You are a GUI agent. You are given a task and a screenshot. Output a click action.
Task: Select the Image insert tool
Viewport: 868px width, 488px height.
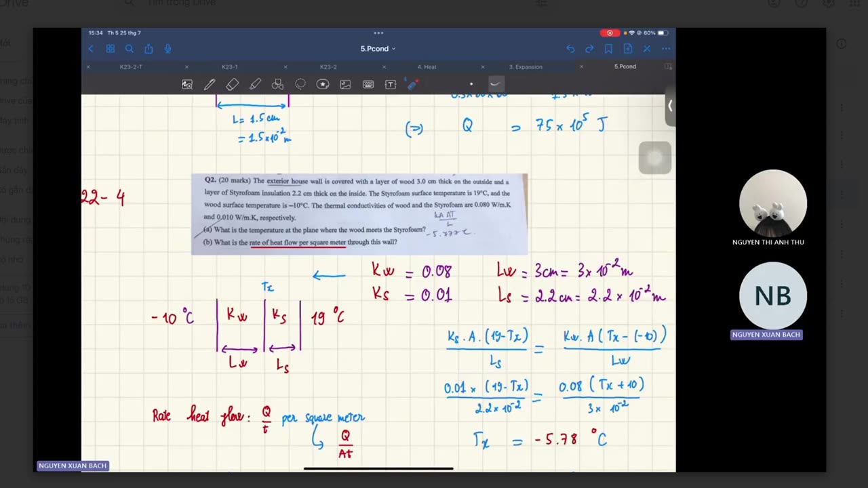pos(345,84)
